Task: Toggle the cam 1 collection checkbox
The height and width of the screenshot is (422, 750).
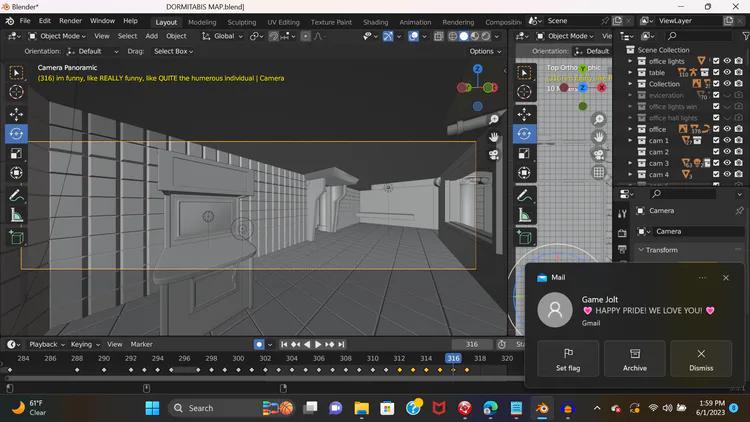Action: coord(716,140)
